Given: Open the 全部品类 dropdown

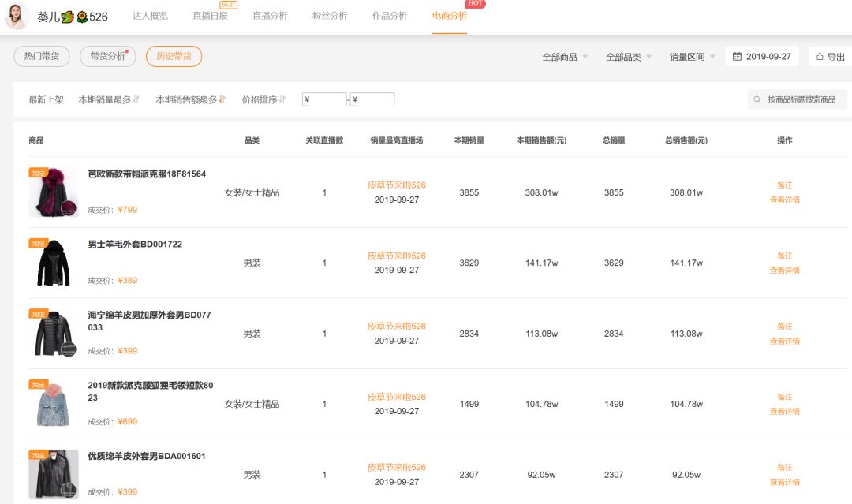Looking at the screenshot, I should pyautogui.click(x=625, y=56).
